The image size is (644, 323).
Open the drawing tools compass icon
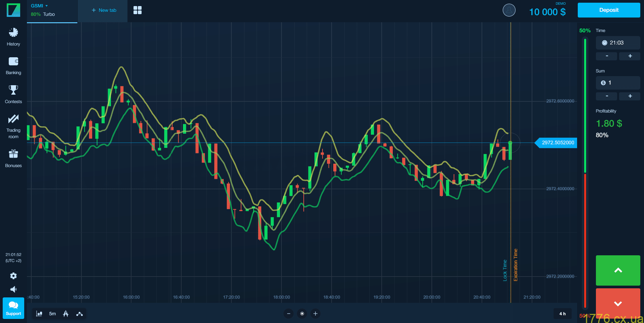pyautogui.click(x=66, y=314)
